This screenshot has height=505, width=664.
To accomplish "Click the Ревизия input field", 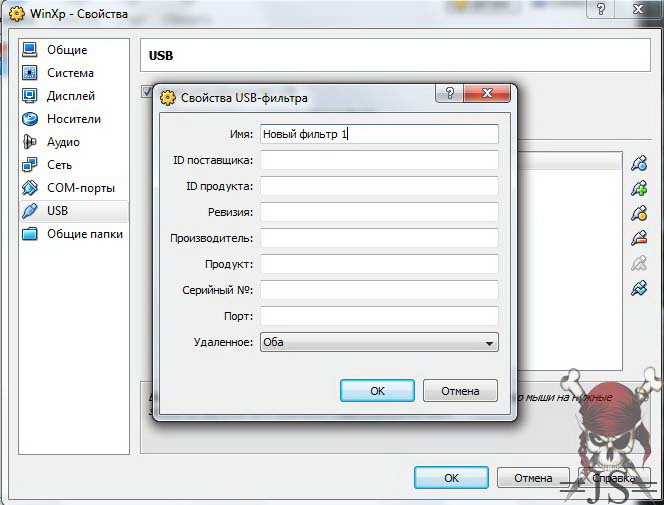I will [x=379, y=212].
